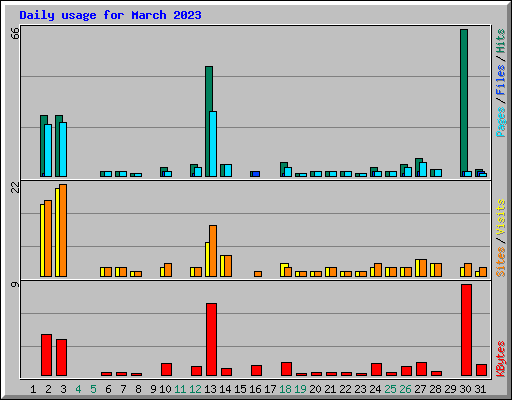Viewport: 512px width, 400px height.
Task: Click the green weekend day 18 axis label
Action: click(x=285, y=389)
